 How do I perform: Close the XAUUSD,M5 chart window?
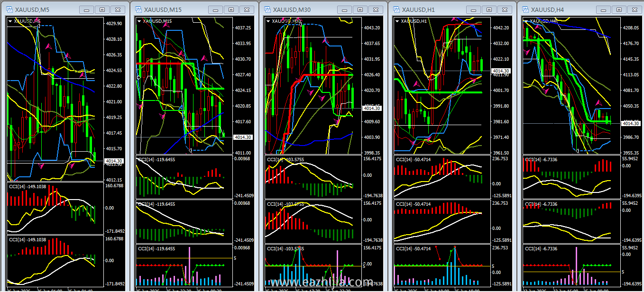(117, 9)
